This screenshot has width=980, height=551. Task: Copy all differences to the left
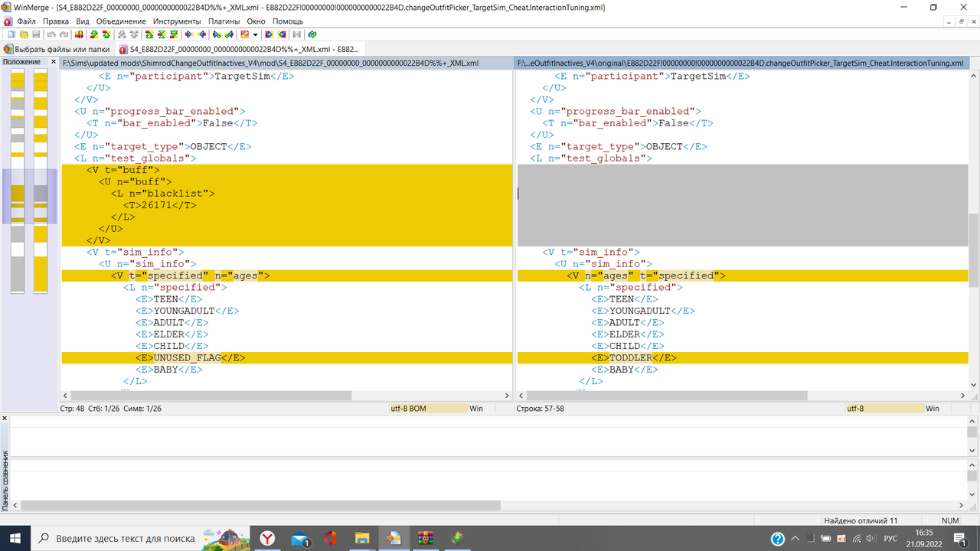click(282, 34)
